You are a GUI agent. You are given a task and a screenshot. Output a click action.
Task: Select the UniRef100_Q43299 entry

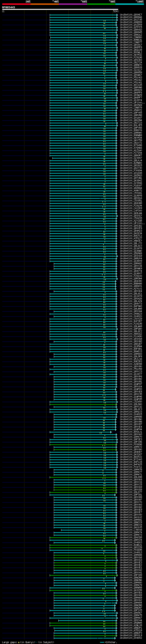point(131,590)
